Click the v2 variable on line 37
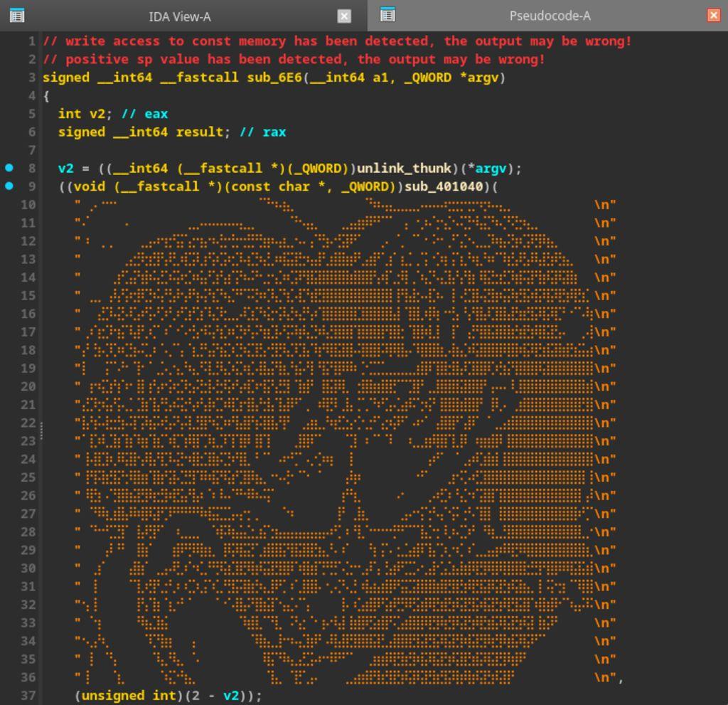 pos(230,695)
